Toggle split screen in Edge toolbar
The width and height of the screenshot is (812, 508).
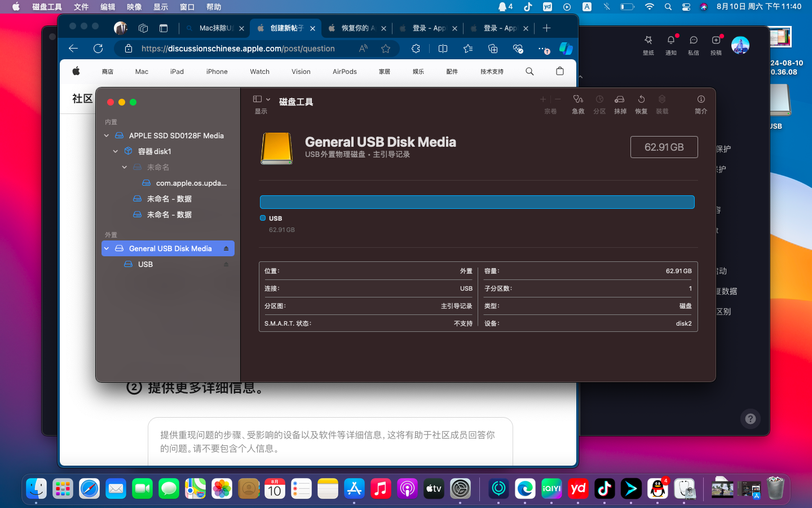[x=443, y=49]
